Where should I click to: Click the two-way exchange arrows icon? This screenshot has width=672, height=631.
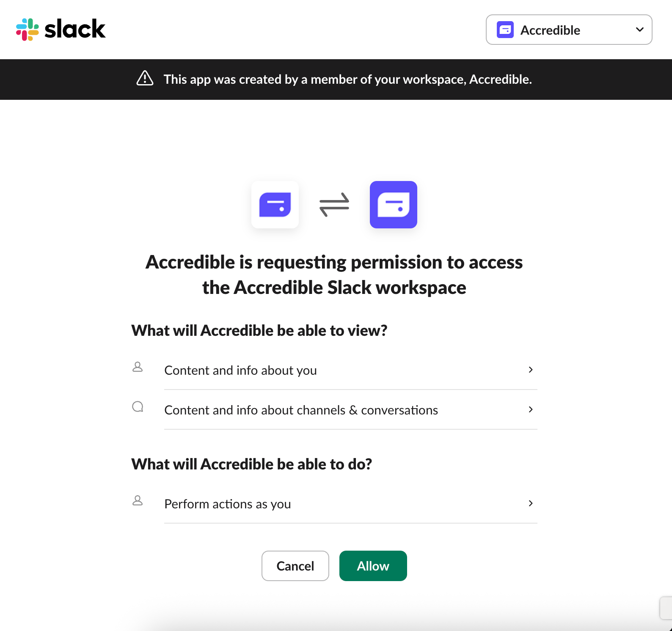click(x=334, y=205)
